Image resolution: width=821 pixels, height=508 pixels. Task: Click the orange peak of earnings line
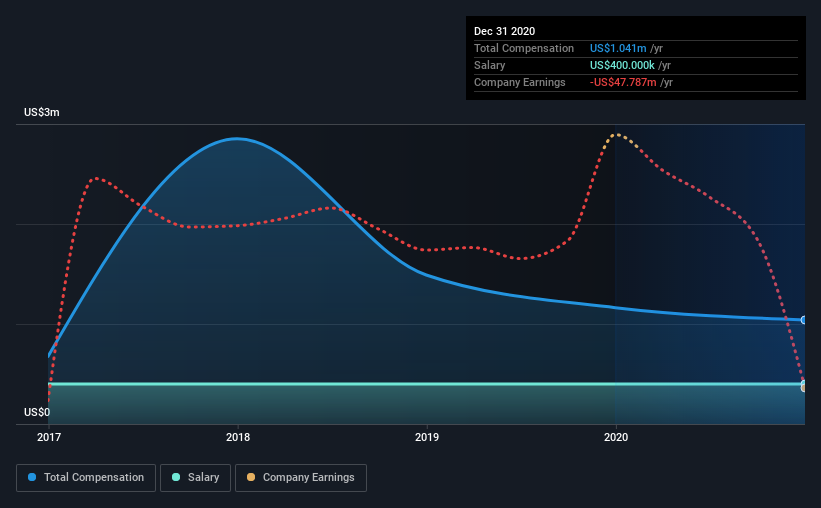pos(618,135)
